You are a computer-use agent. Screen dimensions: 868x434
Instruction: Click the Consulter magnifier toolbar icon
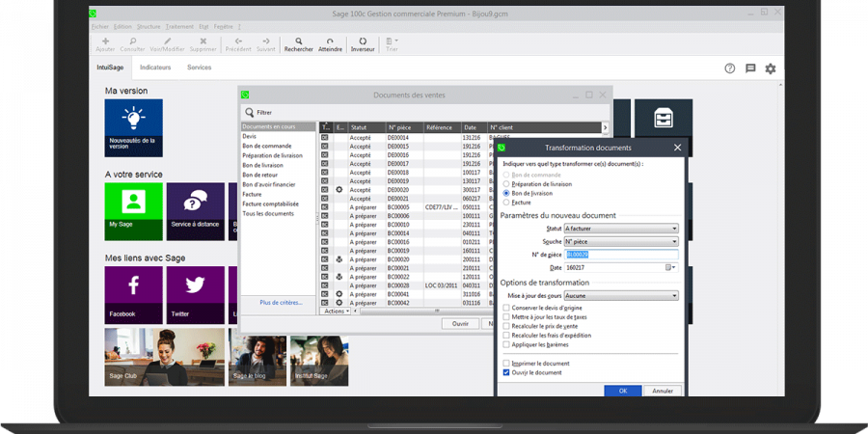pos(133,41)
